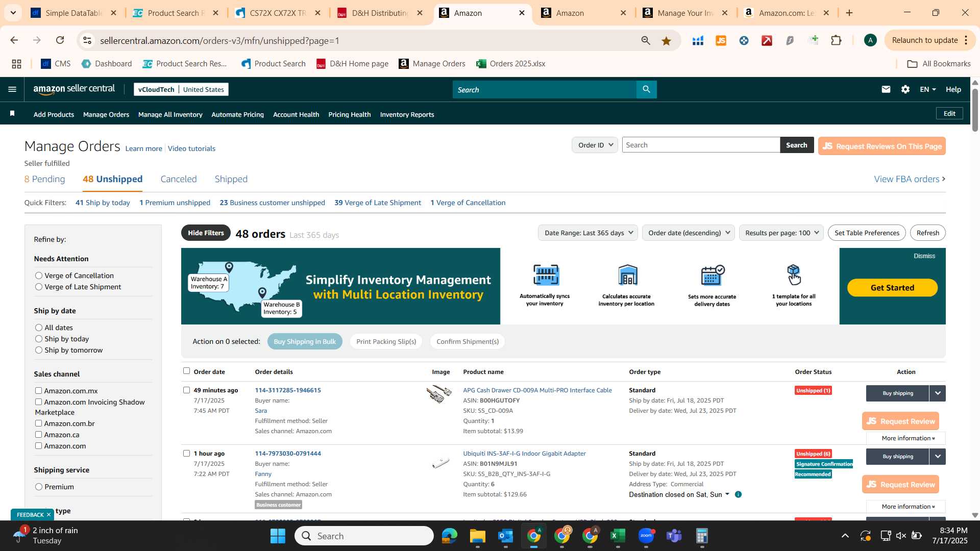
Task: Reload the page with the browser refresh icon
Action: pos(60,40)
